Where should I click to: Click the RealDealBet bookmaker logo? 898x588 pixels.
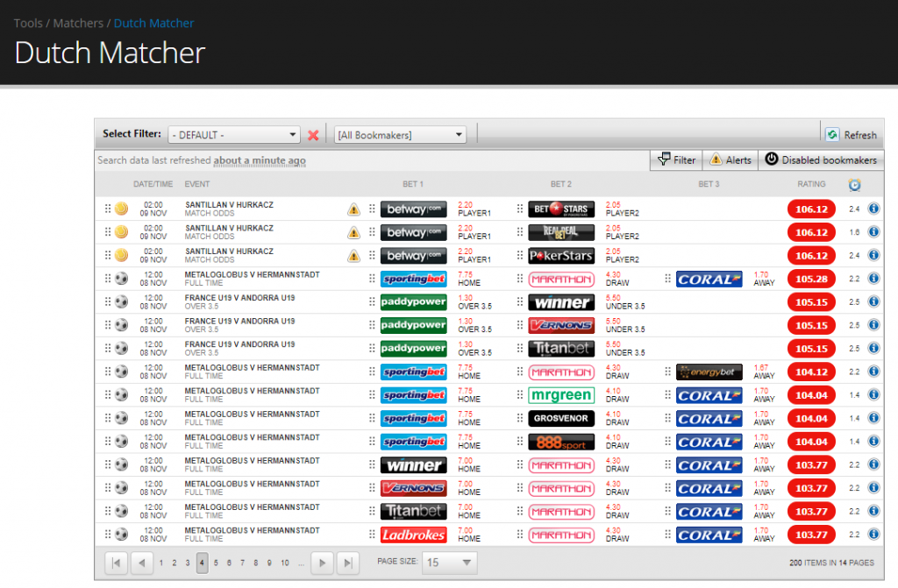(x=561, y=232)
